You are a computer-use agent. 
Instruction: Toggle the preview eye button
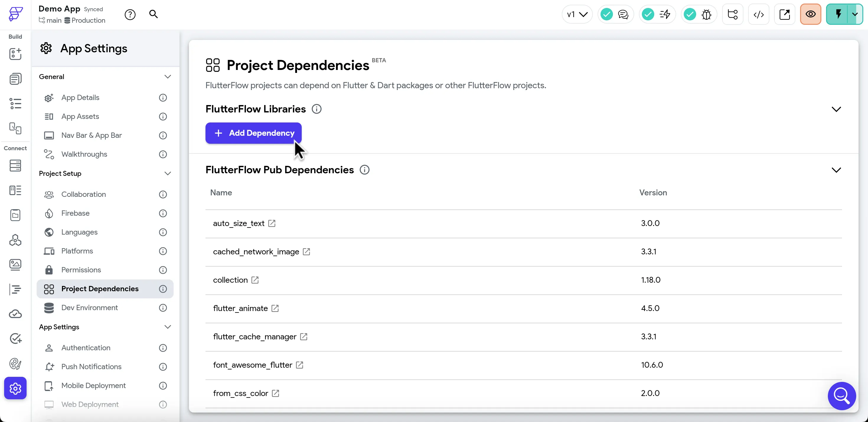810,14
